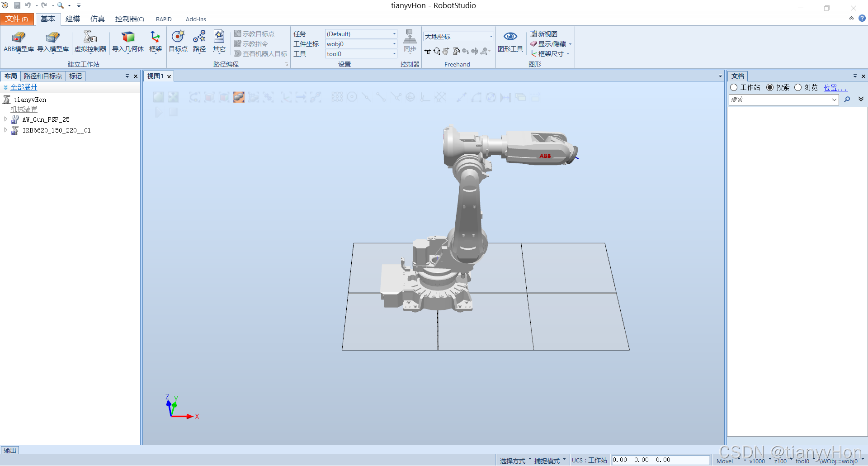Click the new view (新视图) button

(544, 34)
